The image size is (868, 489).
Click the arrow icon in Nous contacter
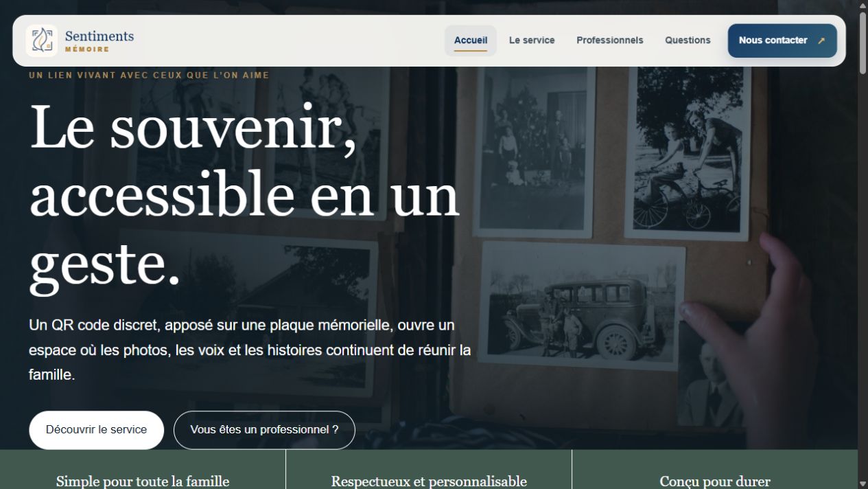tap(821, 41)
